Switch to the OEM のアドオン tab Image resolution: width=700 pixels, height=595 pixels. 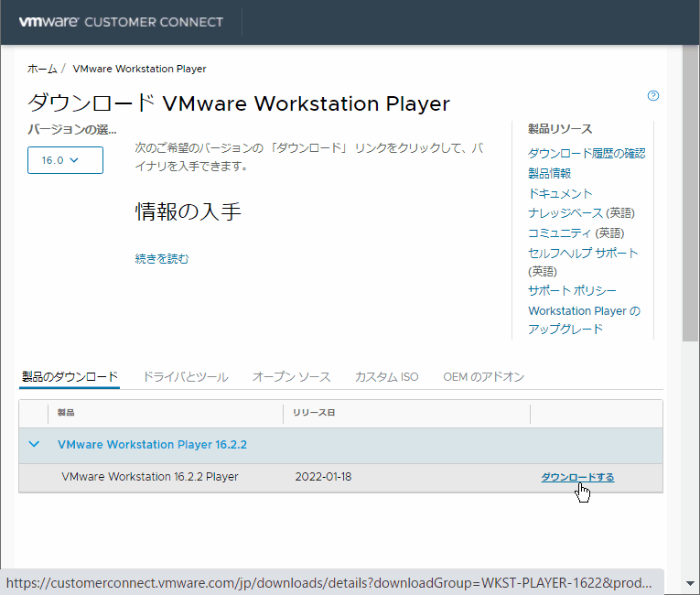(x=483, y=377)
